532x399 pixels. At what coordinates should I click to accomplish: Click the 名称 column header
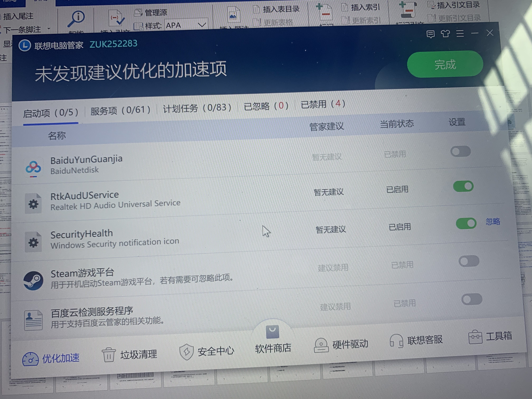[57, 136]
